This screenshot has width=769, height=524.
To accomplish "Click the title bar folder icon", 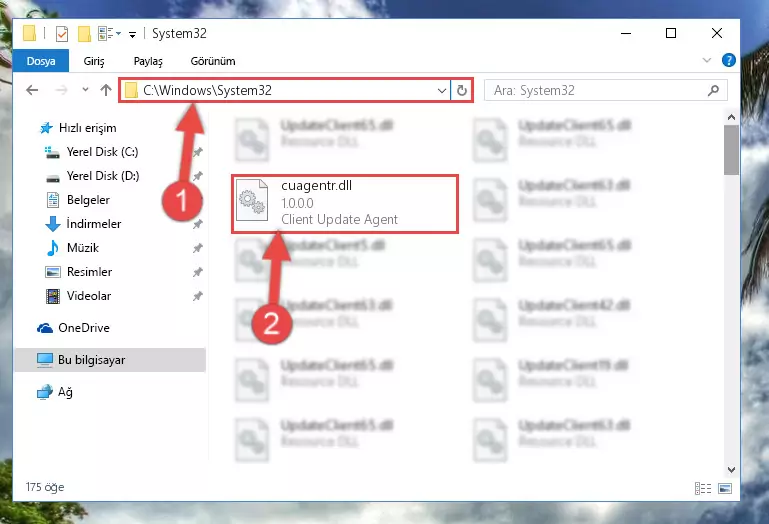I will 29,33.
